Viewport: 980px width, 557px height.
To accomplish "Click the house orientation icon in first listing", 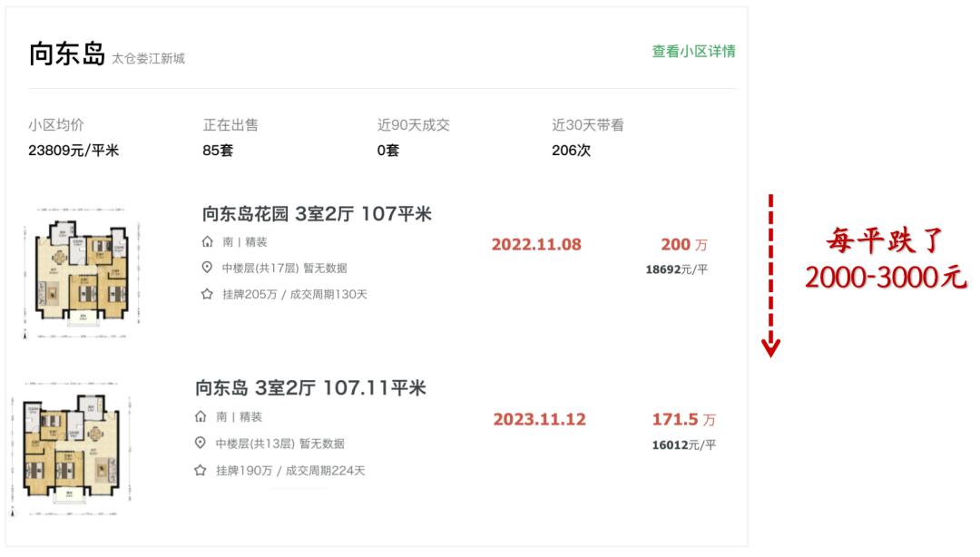I will point(207,242).
